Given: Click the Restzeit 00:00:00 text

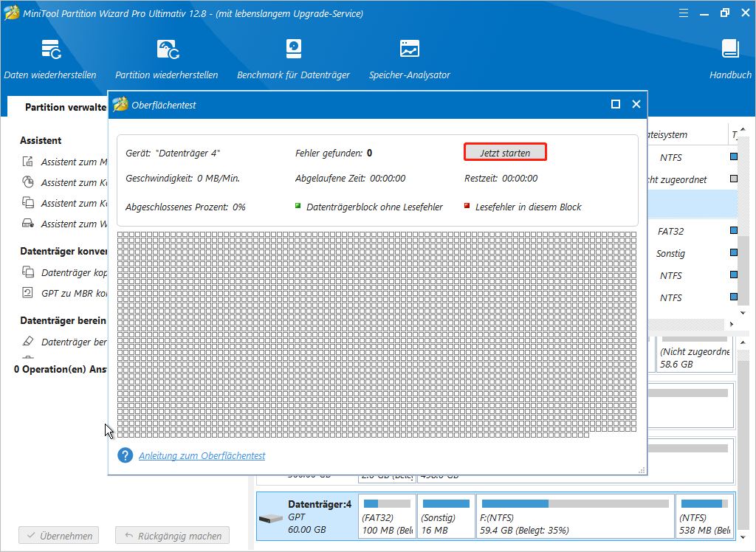Looking at the screenshot, I should [501, 179].
